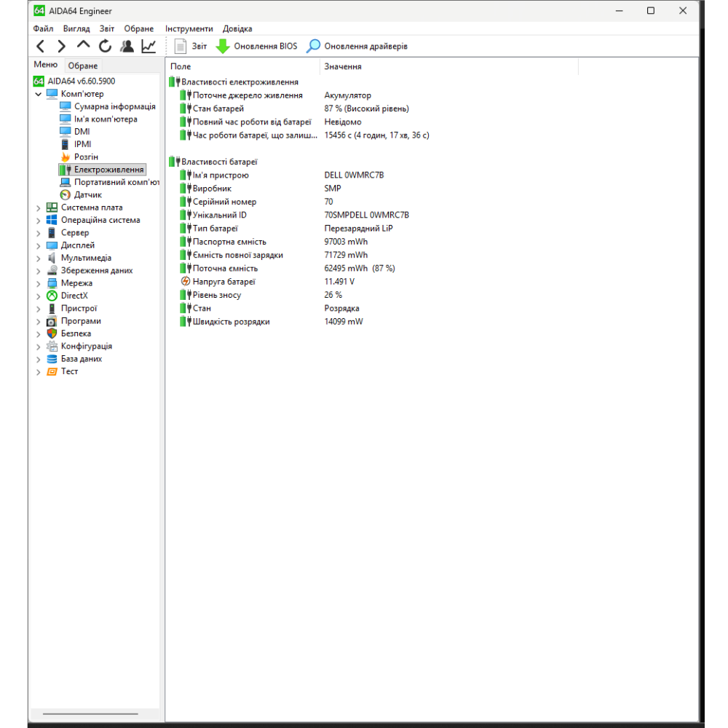Open the Файл menu
728x728 pixels.
coord(43,28)
